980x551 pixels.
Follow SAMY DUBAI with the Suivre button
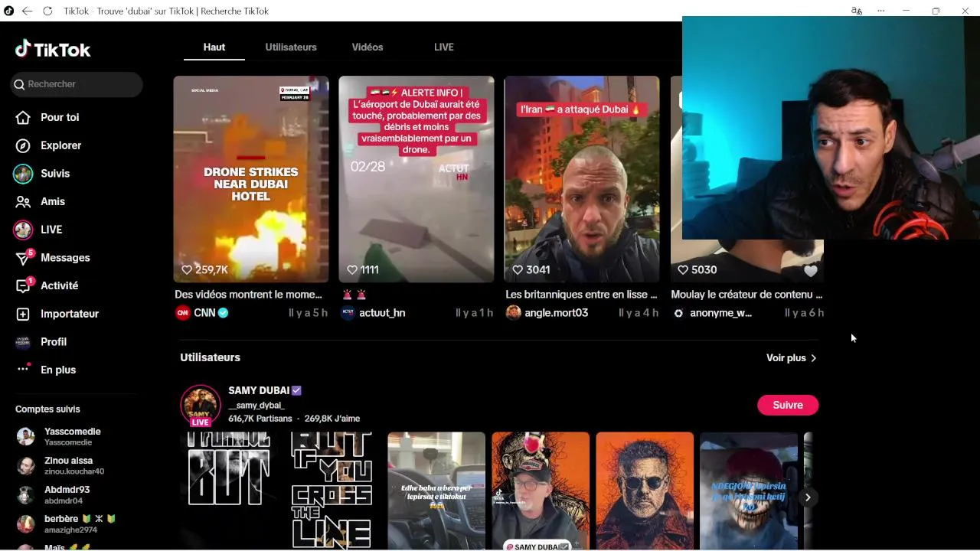coord(788,405)
